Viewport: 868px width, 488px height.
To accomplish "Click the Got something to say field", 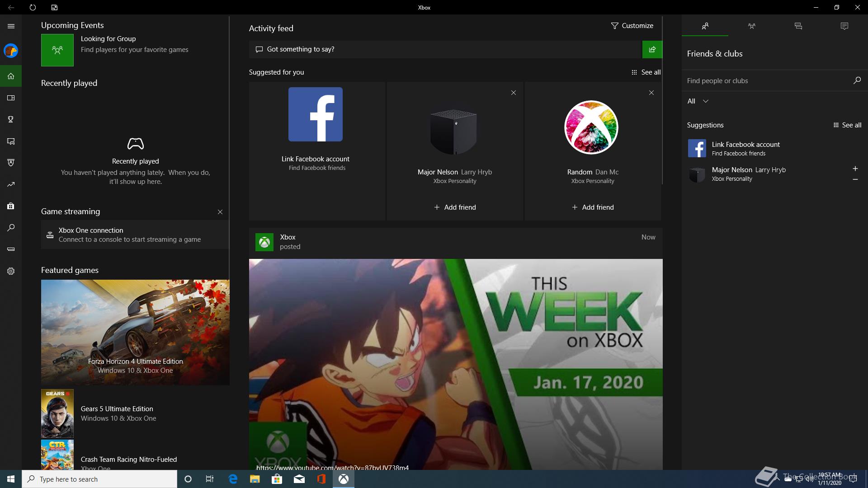I will coord(445,49).
